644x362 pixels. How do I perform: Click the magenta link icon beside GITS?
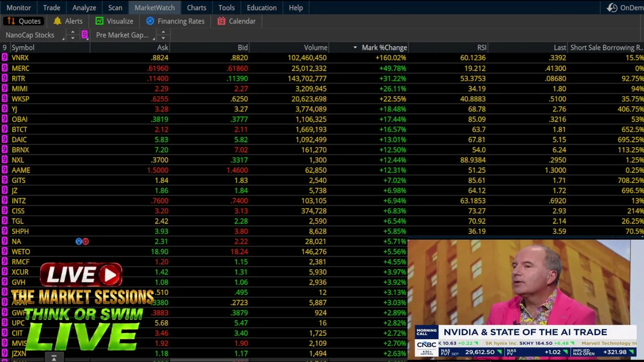[x=5, y=180]
